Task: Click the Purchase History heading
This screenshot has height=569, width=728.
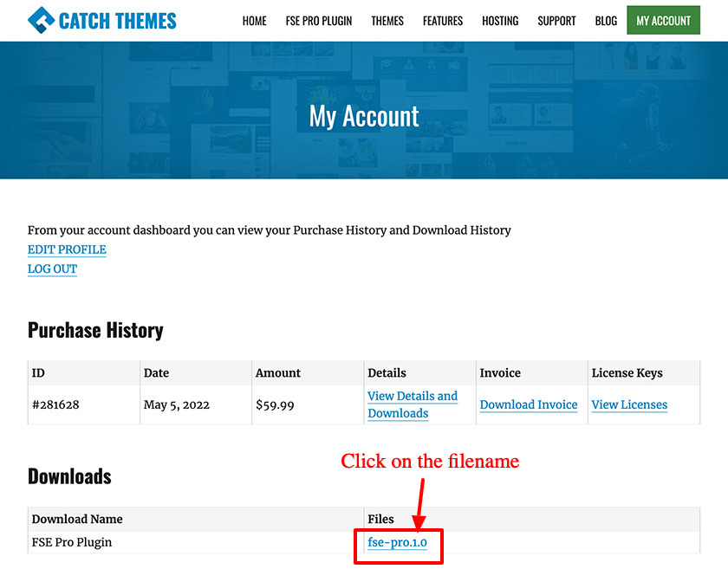Action: [95, 330]
